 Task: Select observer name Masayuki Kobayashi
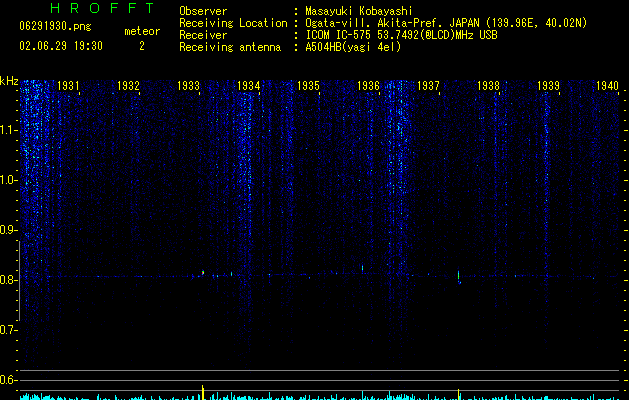(359, 11)
